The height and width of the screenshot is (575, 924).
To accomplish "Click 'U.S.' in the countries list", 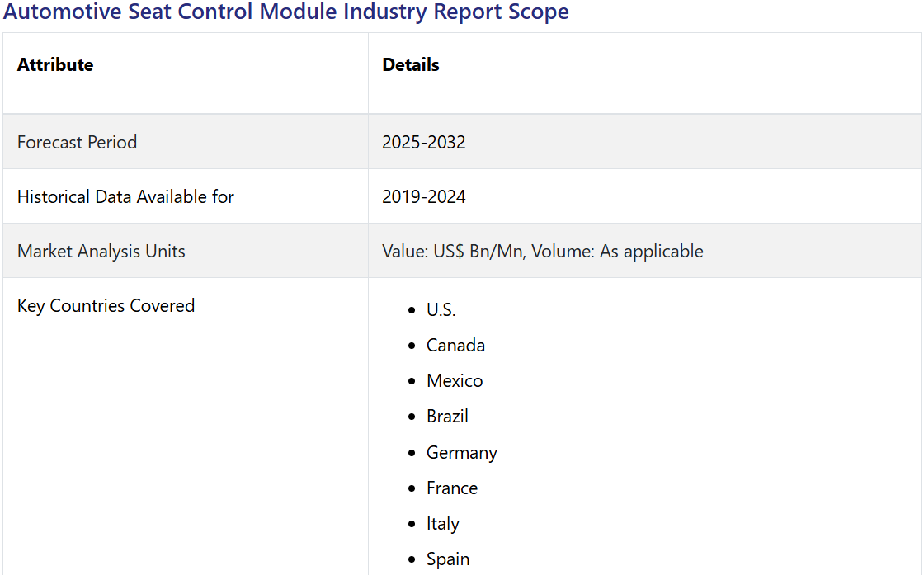I will pyautogui.click(x=441, y=310).
